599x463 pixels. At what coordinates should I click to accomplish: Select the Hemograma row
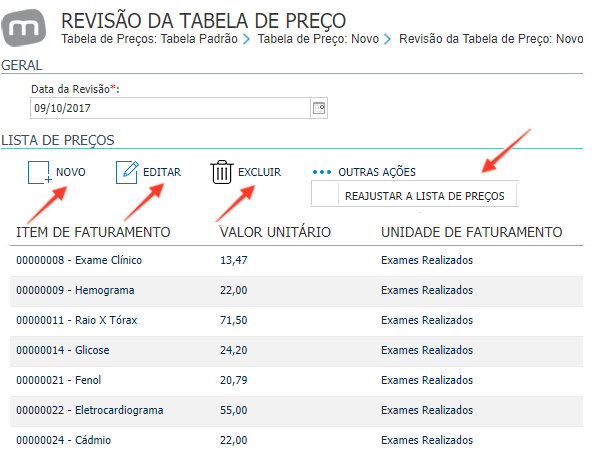[296, 291]
